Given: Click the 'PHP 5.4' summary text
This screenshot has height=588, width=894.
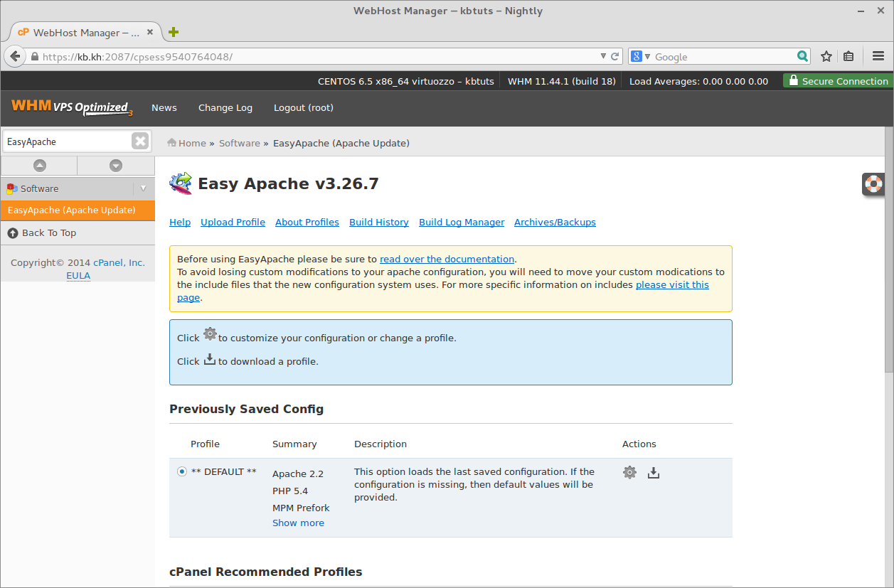Looking at the screenshot, I should click(290, 491).
